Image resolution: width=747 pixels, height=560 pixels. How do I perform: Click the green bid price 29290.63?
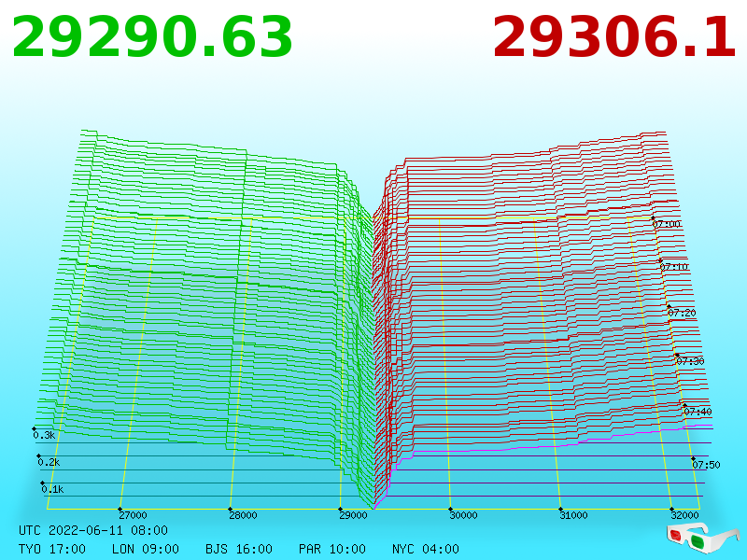click(x=152, y=37)
